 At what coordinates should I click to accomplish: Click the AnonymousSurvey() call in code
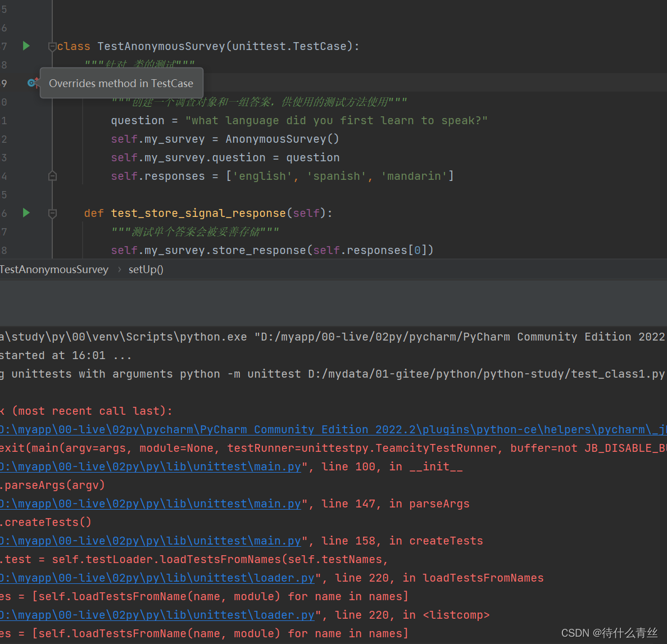coord(282,139)
